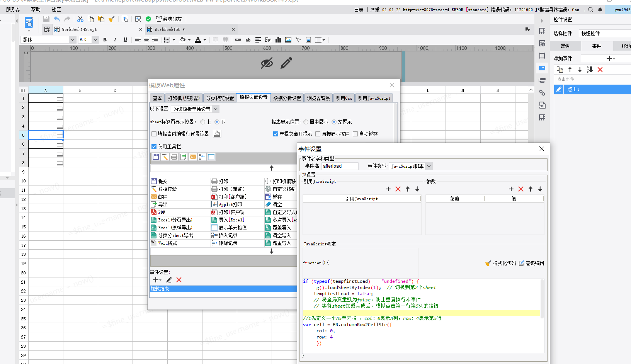Click 格式化代码 button
Image resolution: width=631 pixels, height=364 pixels.
click(x=501, y=263)
